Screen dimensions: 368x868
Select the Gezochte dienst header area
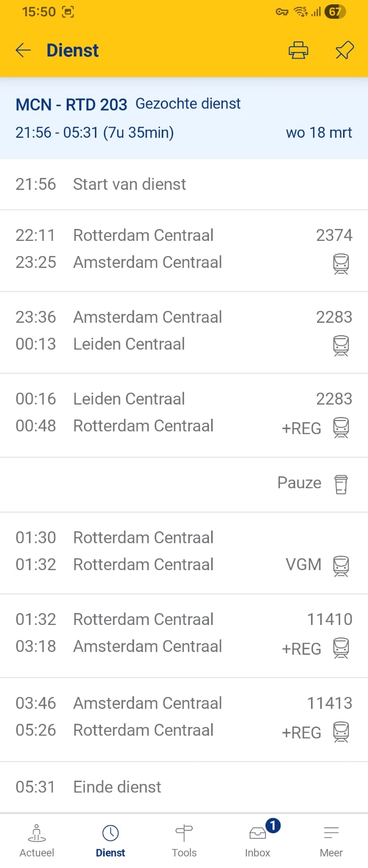(x=188, y=104)
